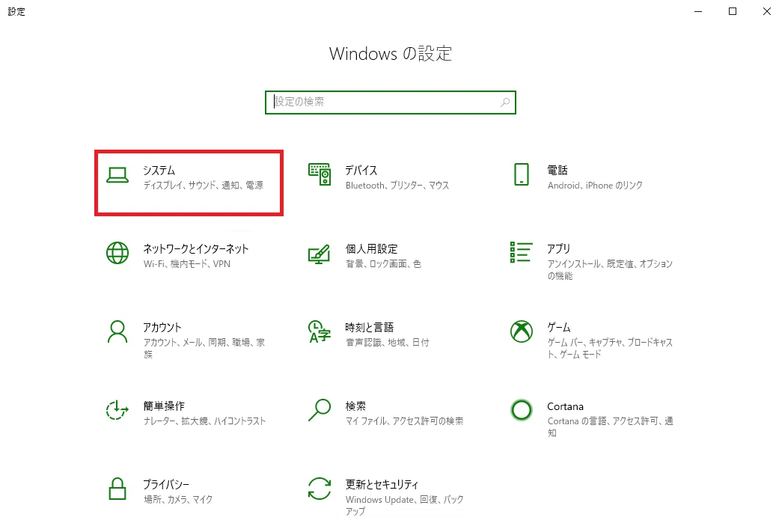Click 'Cortana の言語、アクセス許可、通知' description
776x532 pixels.
tap(610, 427)
